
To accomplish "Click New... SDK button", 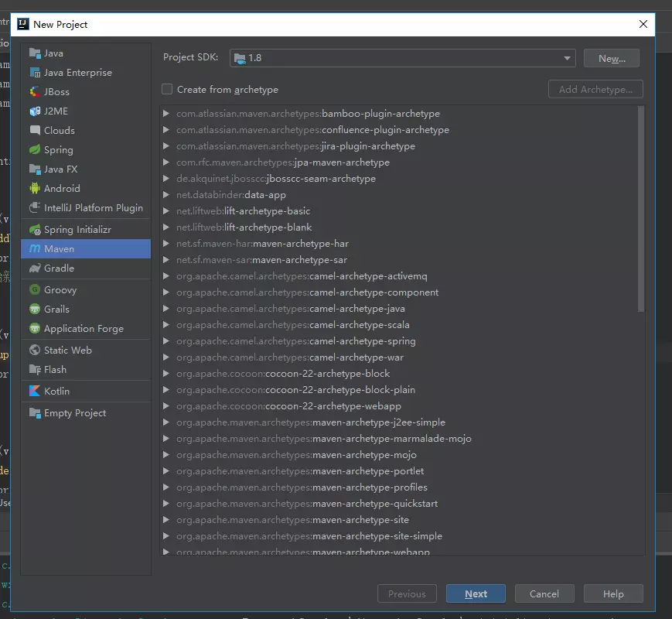I will pyautogui.click(x=612, y=58).
